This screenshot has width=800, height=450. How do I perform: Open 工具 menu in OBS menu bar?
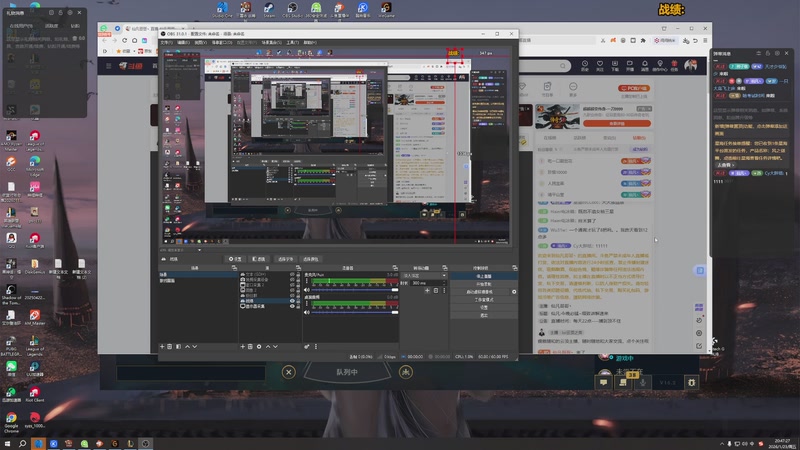point(293,43)
